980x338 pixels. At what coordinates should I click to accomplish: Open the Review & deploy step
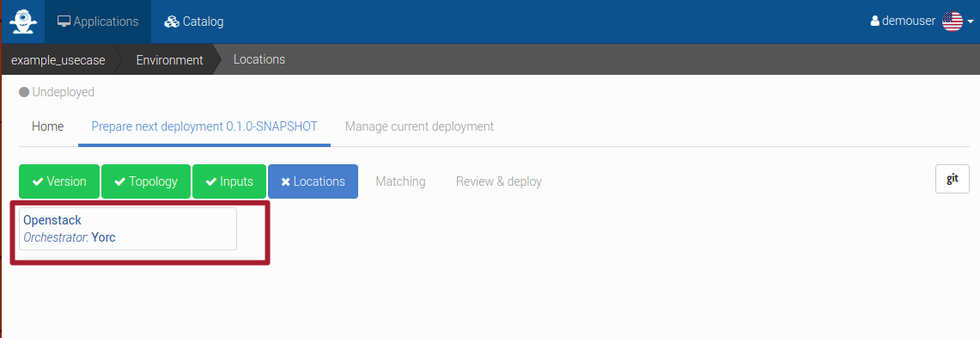click(x=499, y=181)
